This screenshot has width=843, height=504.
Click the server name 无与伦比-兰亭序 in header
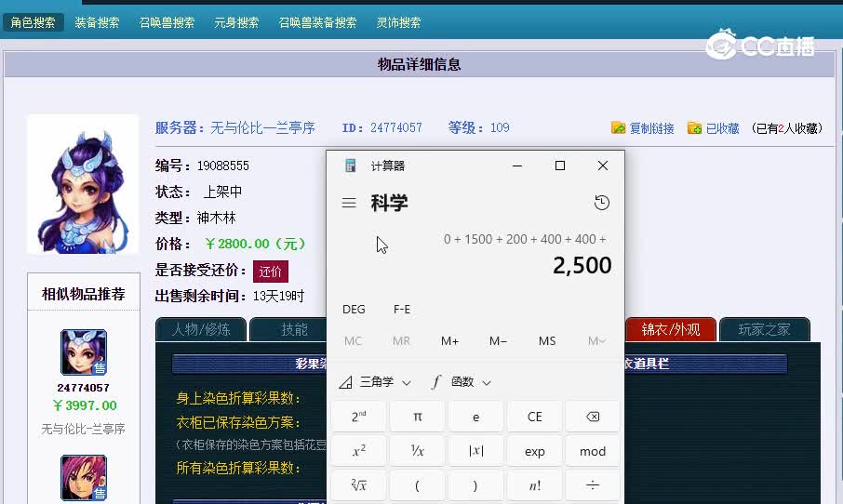(x=262, y=128)
